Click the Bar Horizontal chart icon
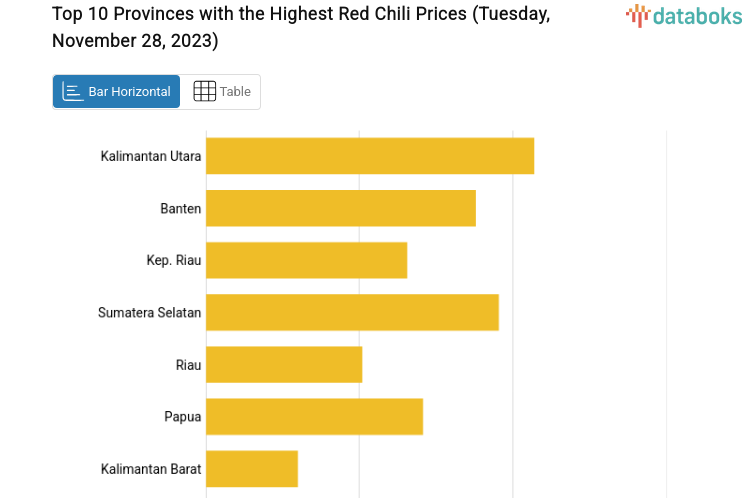This screenshot has width=753, height=498. (x=73, y=92)
